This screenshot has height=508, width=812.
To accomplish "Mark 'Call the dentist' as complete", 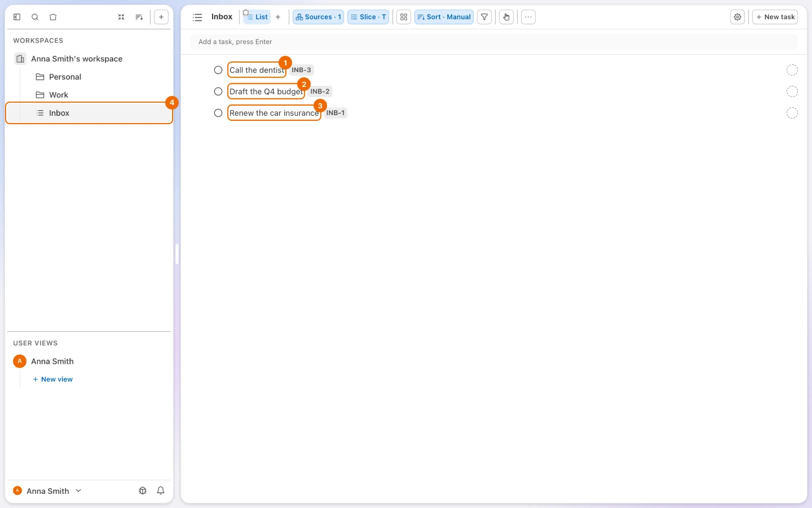I will click(218, 70).
